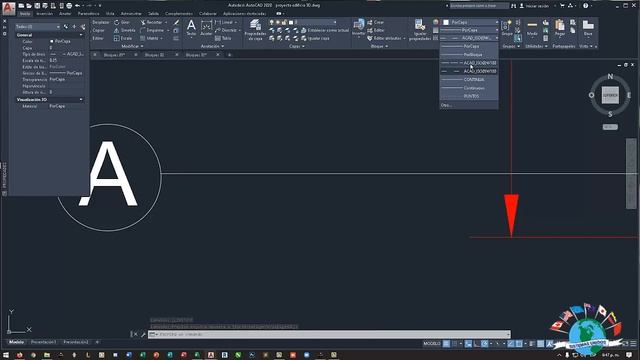Viewport: 640px width, 360px height.
Task: Click the SUPERIOR face of the ViewCube
Action: point(610,95)
